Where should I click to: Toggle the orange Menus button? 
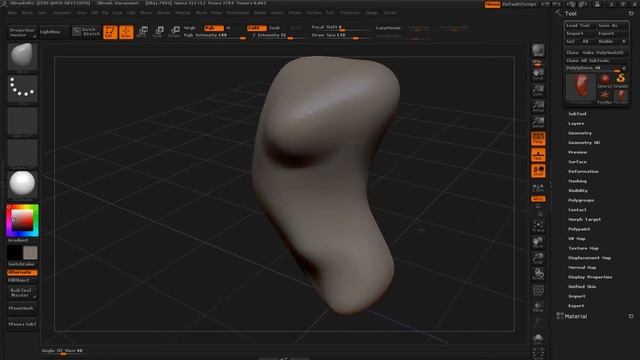(x=492, y=4)
